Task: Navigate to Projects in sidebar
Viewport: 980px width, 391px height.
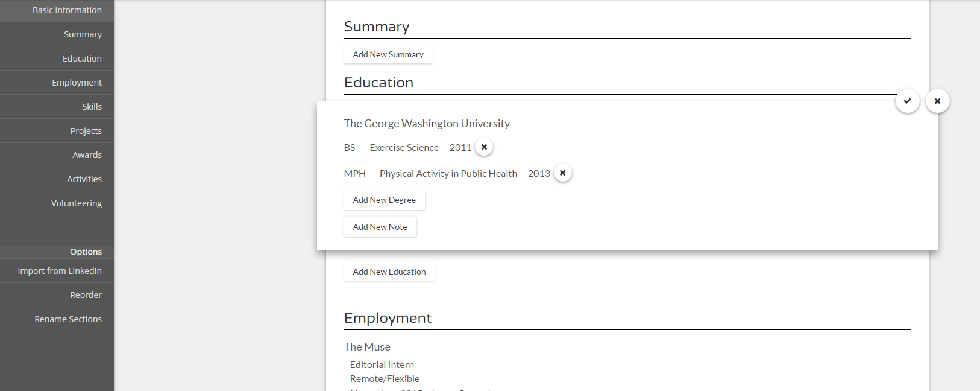Action: tap(57, 131)
